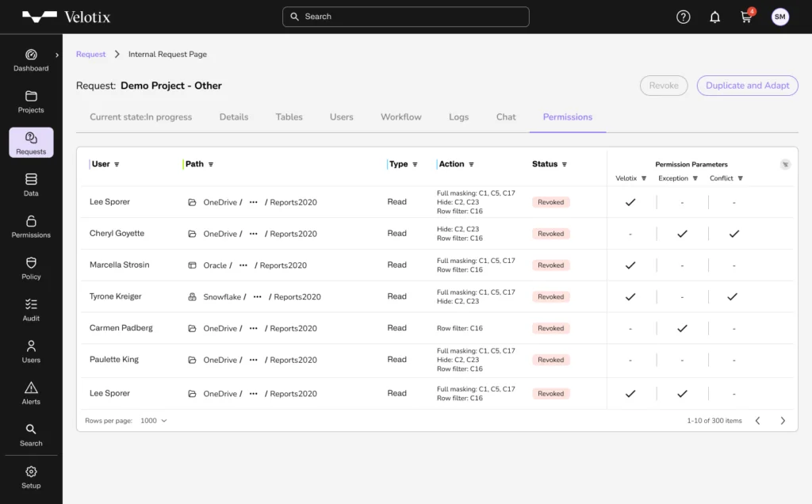Select the Paulette King user name

tap(114, 360)
